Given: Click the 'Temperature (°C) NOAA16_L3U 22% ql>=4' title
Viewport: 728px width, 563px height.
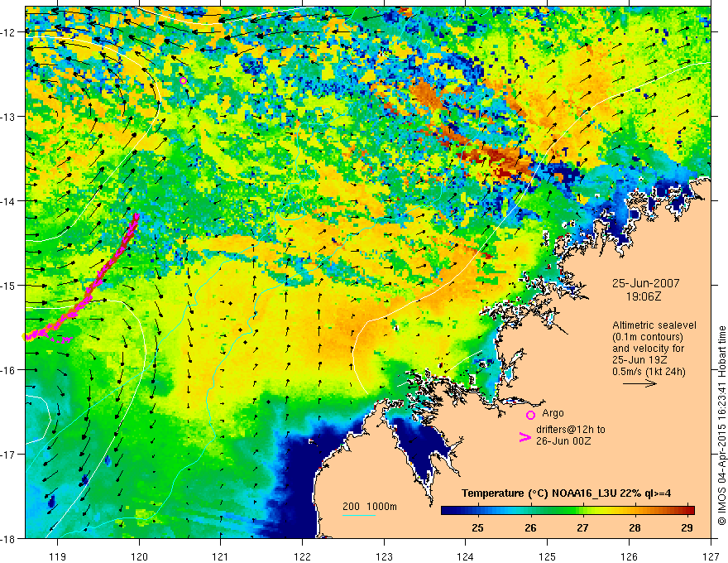Looking at the screenshot, I should 566,493.
